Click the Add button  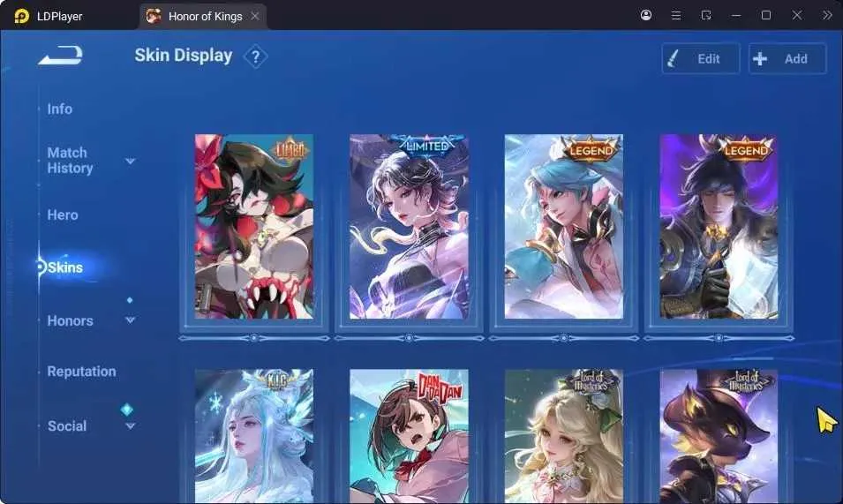coord(787,58)
